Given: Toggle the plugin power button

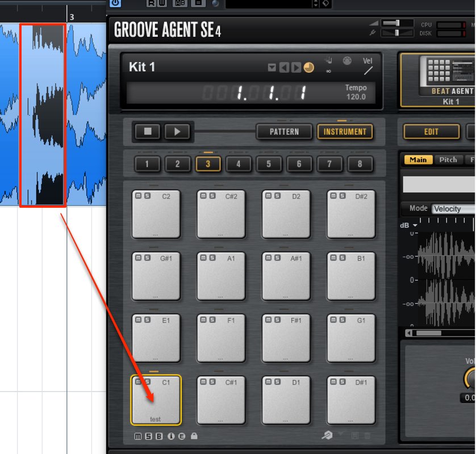Looking at the screenshot, I should click(x=115, y=3).
